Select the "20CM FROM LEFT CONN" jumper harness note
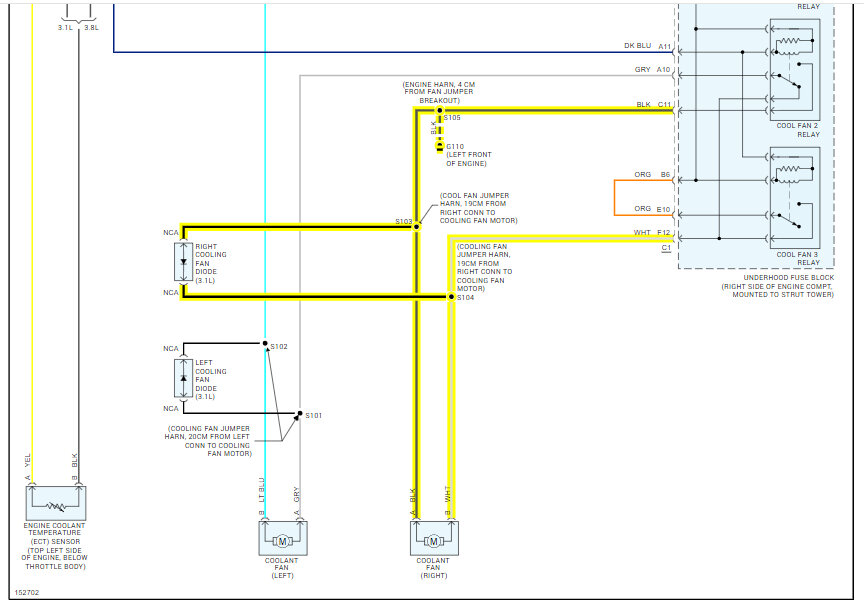Viewport: 864px width, 600px height. point(208,441)
